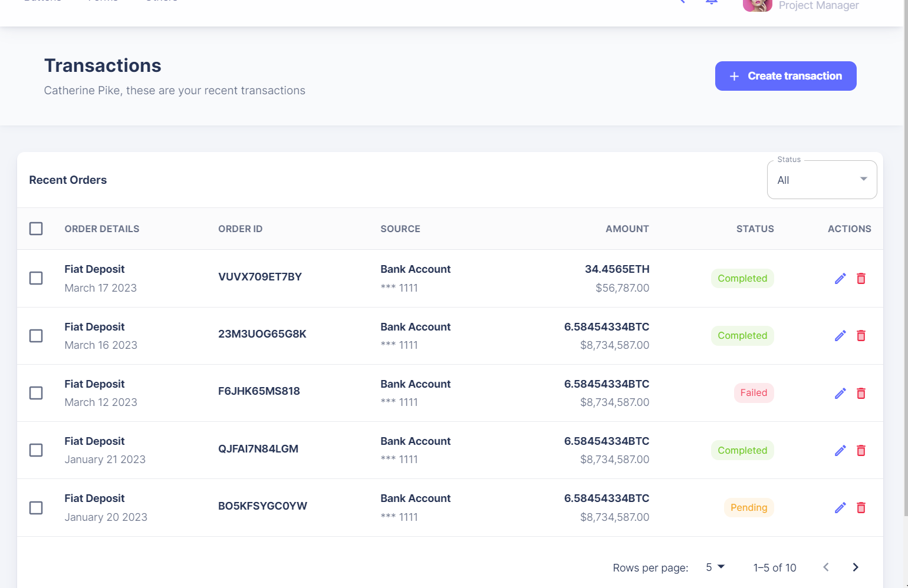Edit the VUVX709ET7BY transaction with pencil icon
This screenshot has height=588, width=908.
pyautogui.click(x=840, y=278)
